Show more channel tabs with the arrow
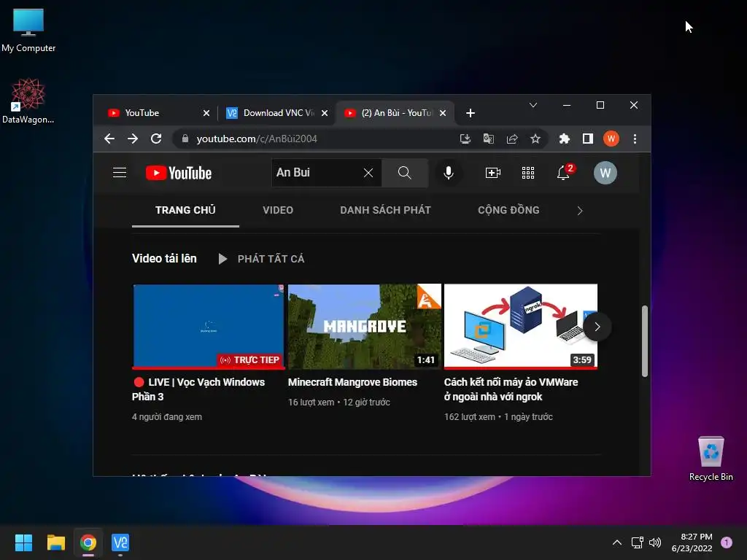The image size is (747, 560). 580,211
